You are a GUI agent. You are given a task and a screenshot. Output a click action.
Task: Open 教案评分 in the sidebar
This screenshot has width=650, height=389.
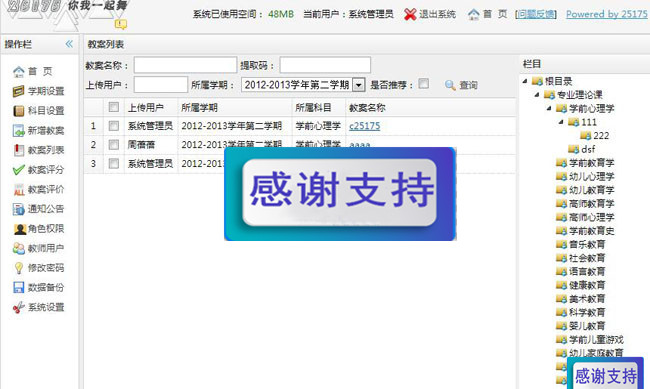(x=39, y=170)
